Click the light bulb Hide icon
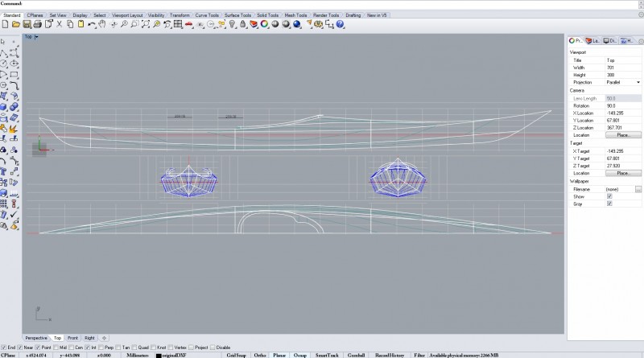 click(233, 25)
